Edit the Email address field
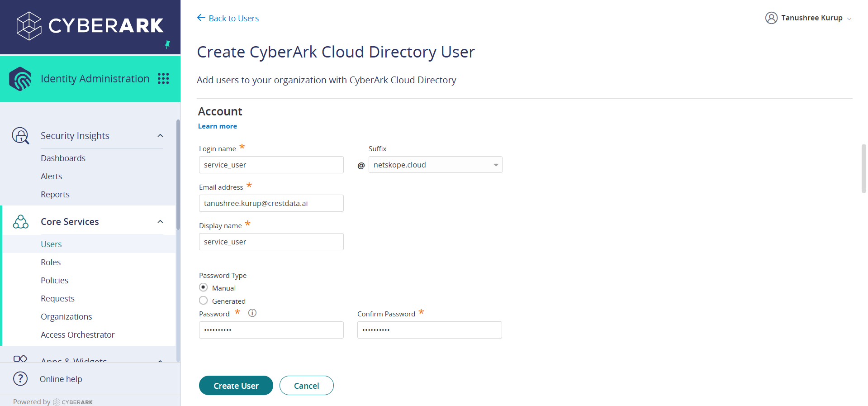868x406 pixels. (x=271, y=203)
